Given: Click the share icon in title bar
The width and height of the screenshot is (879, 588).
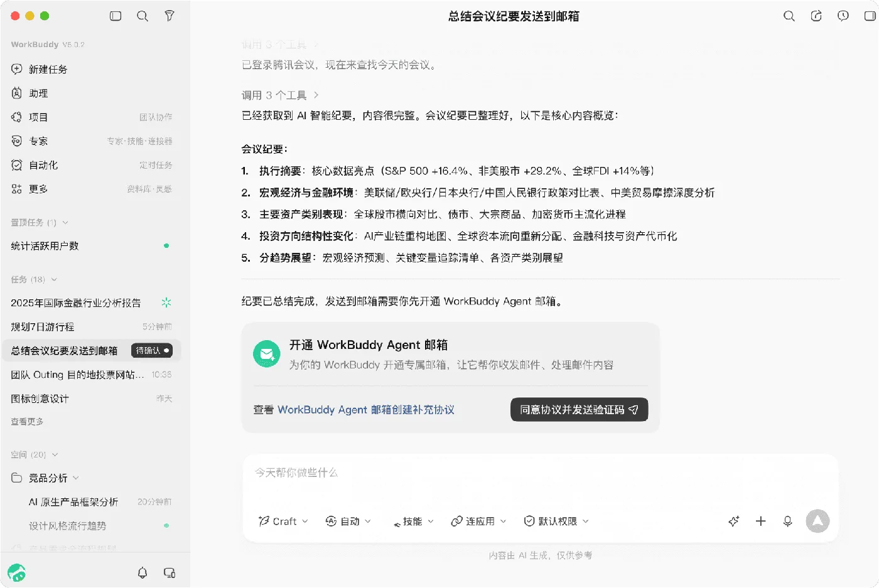Looking at the screenshot, I should [816, 16].
